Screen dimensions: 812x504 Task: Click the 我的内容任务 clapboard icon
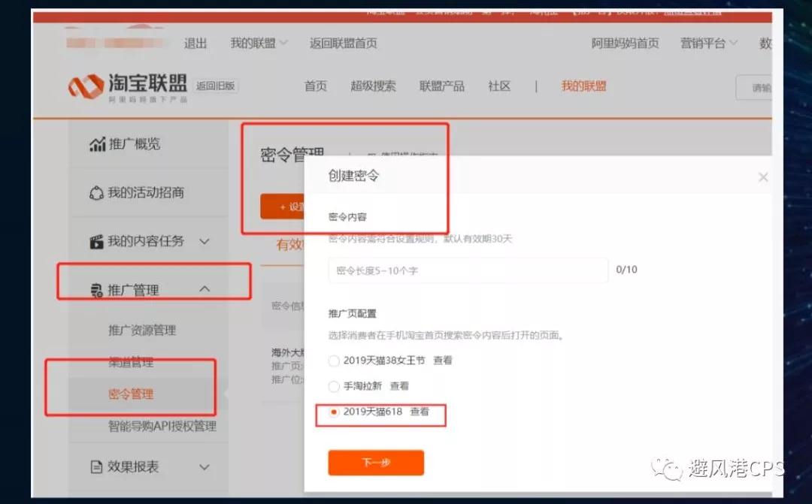click(96, 242)
